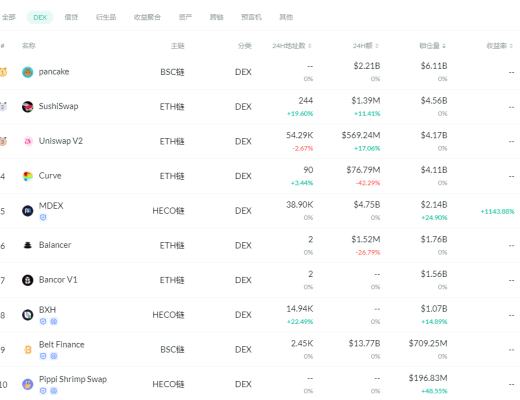Open the Pippi Shrimp Swap name link

point(73,379)
